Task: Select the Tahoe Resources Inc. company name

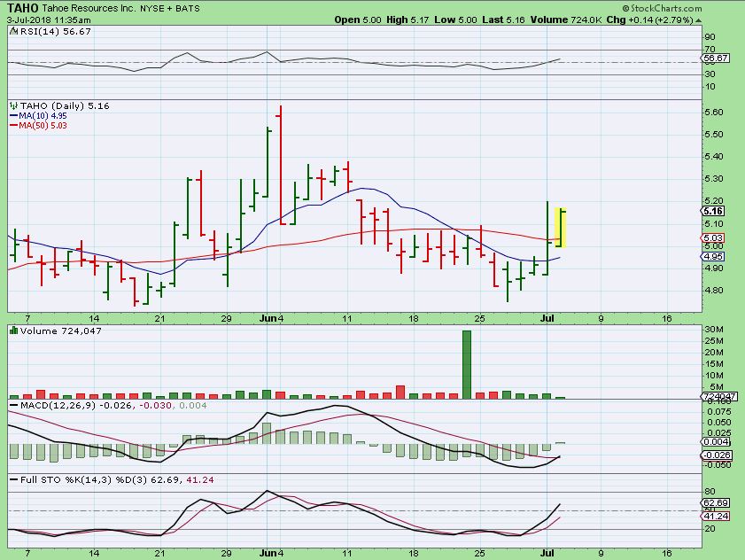Action: pyautogui.click(x=89, y=8)
